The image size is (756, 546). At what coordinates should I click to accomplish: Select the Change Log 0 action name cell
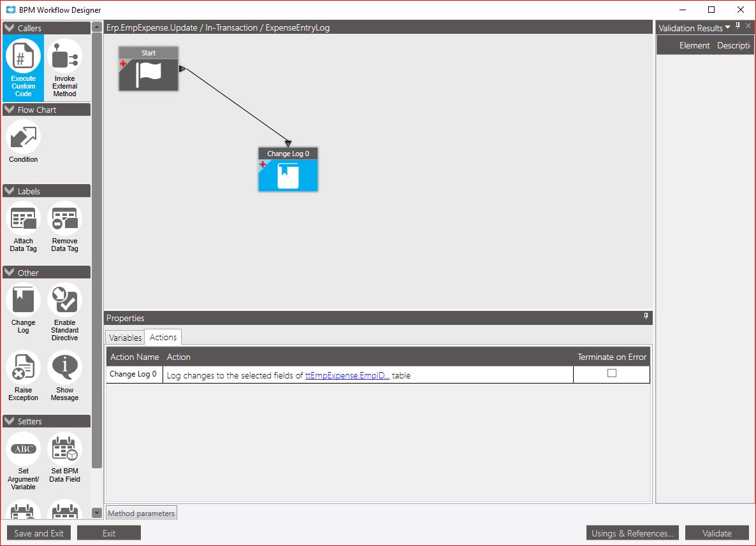(134, 375)
